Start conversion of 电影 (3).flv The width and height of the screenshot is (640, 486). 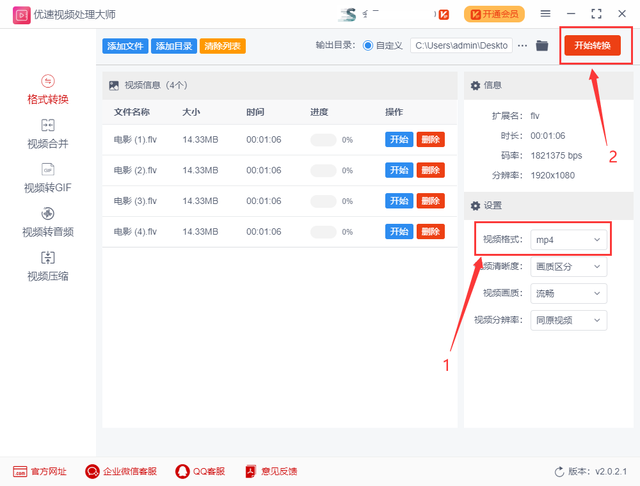[x=399, y=201]
